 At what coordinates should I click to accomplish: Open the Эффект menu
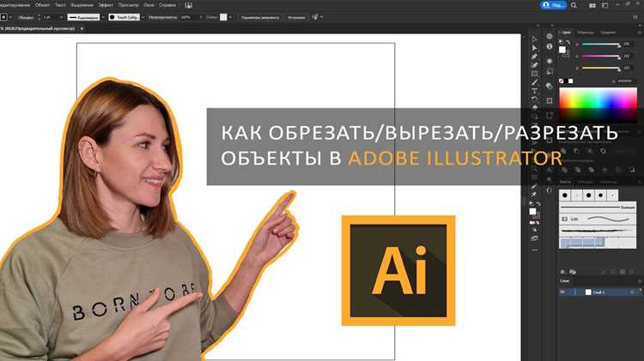point(106,5)
